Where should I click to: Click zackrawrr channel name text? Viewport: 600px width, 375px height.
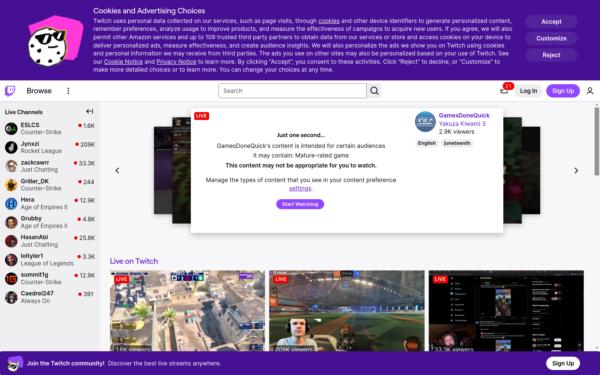click(x=35, y=162)
